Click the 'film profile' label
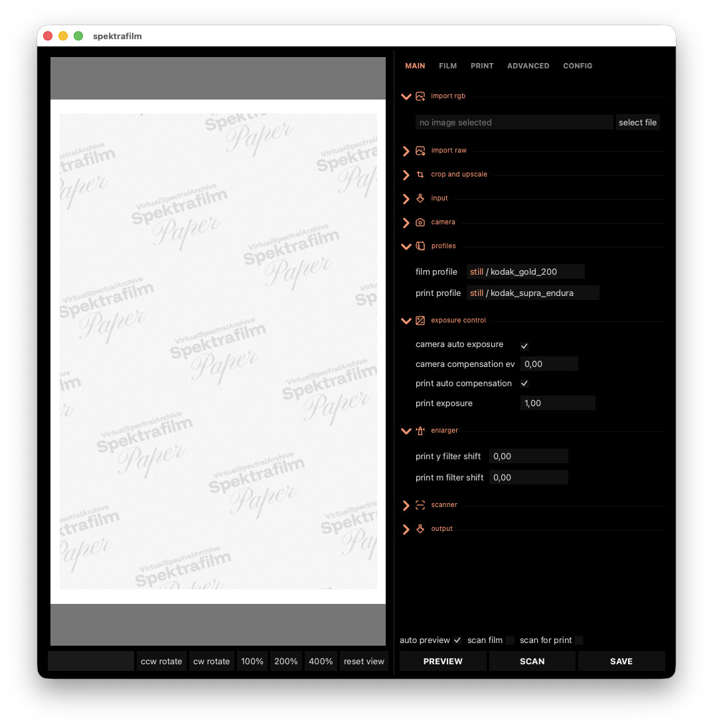The width and height of the screenshot is (713, 728). [436, 272]
